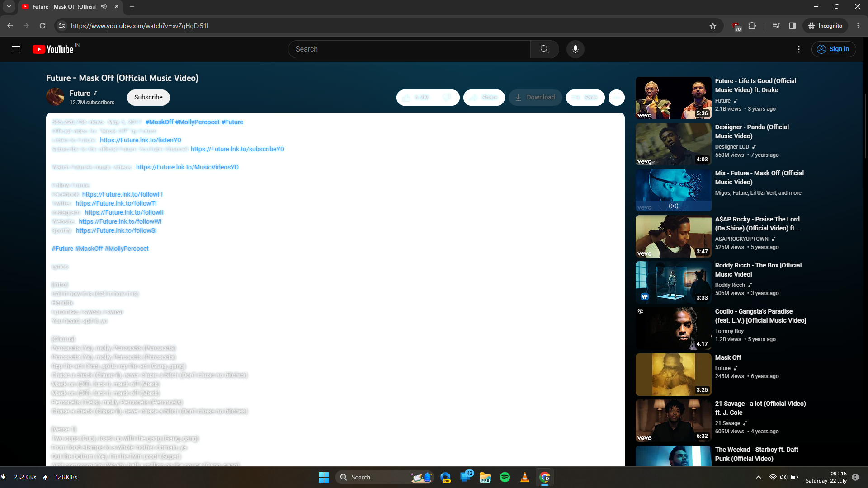The height and width of the screenshot is (488, 868).
Task: Subscribe to Future's channel
Action: 148,97
